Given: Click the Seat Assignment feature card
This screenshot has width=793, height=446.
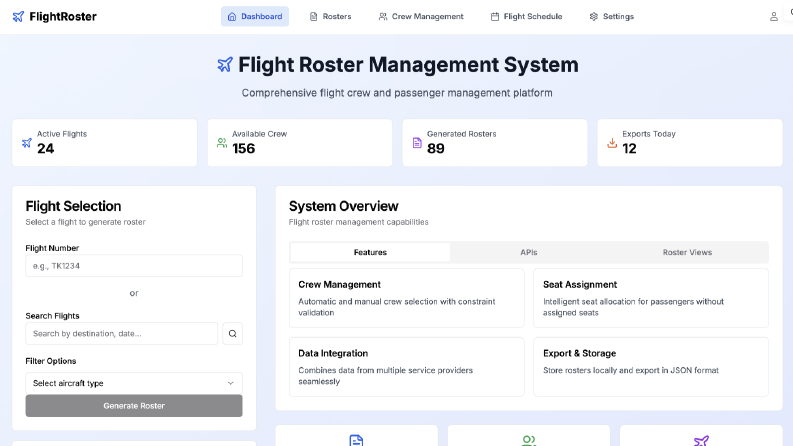Looking at the screenshot, I should click(x=651, y=298).
